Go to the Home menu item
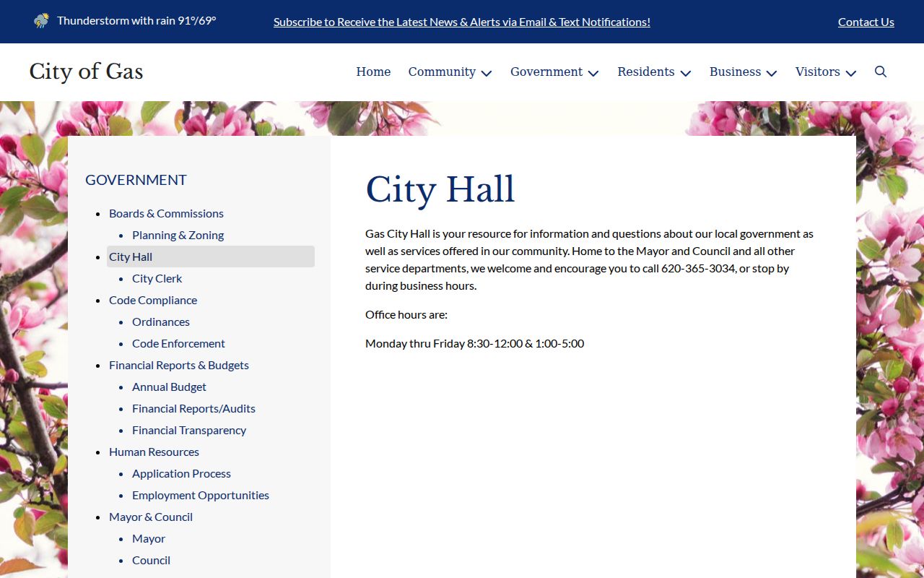Viewport: 924px width, 578px height. 373,72
